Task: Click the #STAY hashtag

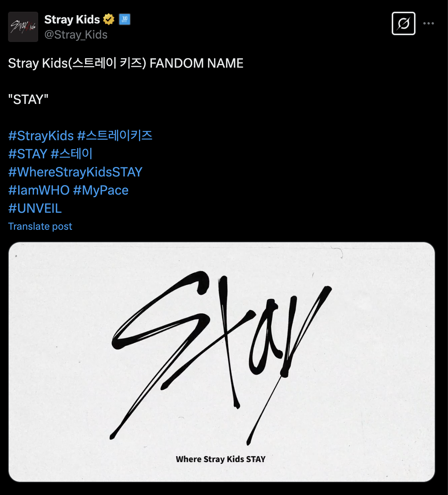Action: (28, 154)
